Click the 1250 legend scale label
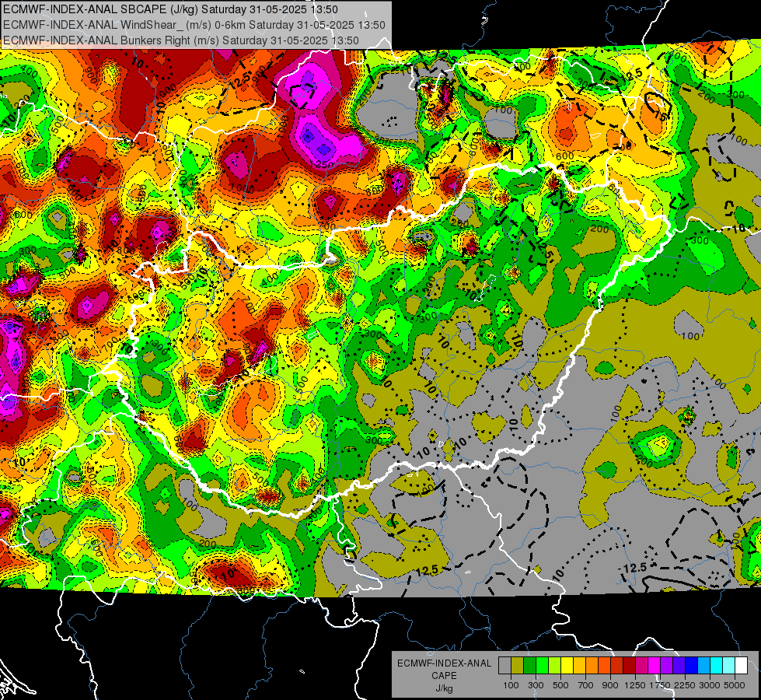761x700 pixels. coord(635,685)
